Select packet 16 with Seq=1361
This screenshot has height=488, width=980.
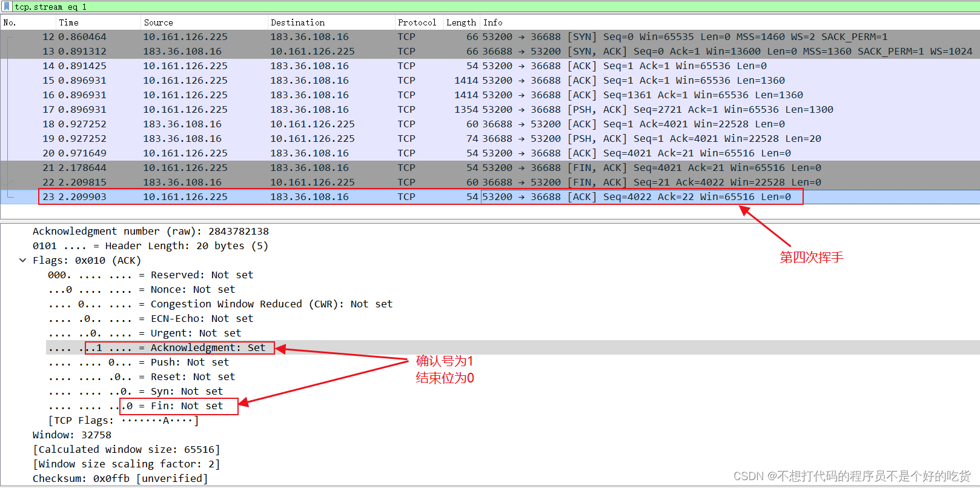pyautogui.click(x=490, y=95)
